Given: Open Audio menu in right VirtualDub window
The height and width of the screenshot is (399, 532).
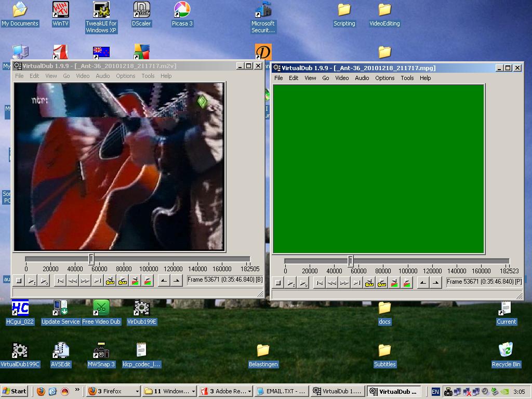Looking at the screenshot, I should click(362, 78).
